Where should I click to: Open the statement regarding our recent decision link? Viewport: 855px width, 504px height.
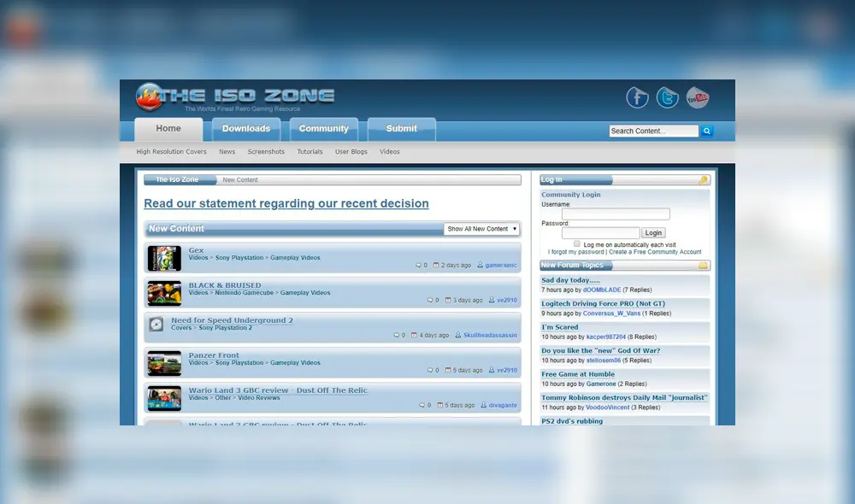tap(286, 203)
